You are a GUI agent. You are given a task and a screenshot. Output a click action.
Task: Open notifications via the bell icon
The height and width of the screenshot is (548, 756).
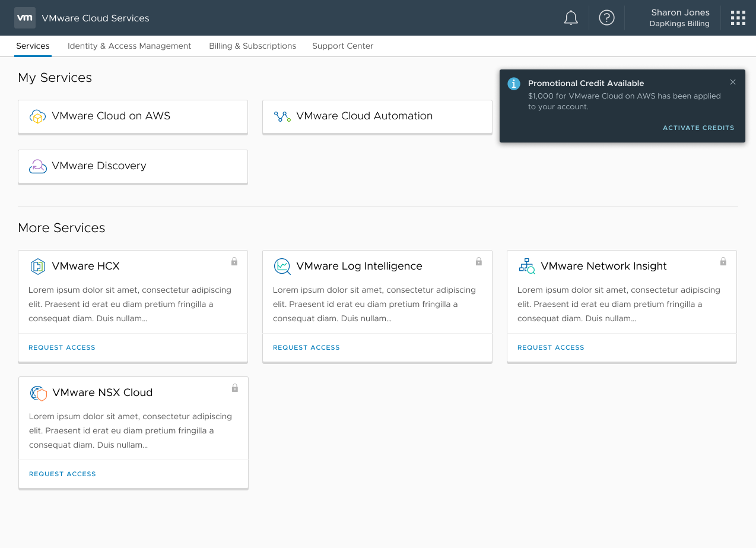pyautogui.click(x=571, y=18)
